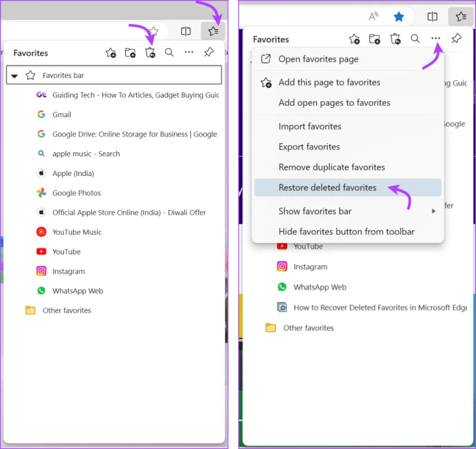Choose Export favorites from menu
Viewport: 476px width, 449px height.
pos(348,146)
